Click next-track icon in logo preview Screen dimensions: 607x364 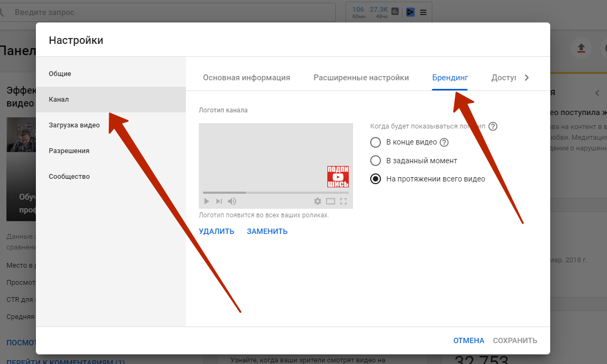point(219,201)
